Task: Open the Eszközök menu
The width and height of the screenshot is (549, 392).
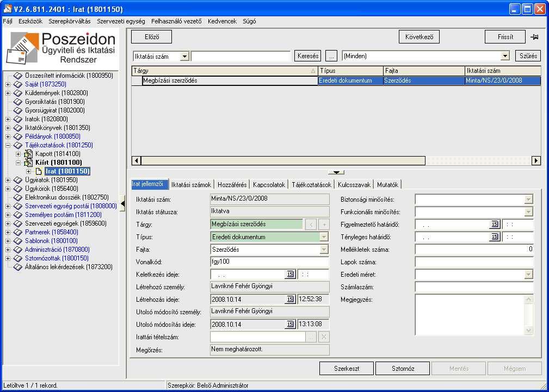Action: [30, 21]
